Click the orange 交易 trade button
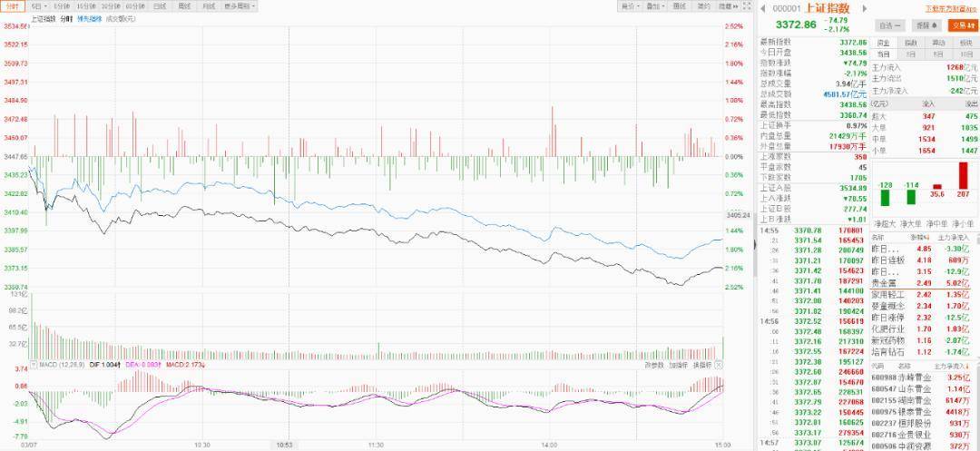 click(962, 25)
